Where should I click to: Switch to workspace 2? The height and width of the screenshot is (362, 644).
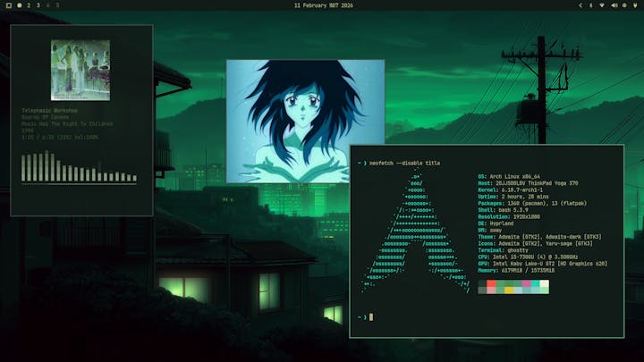(x=28, y=5)
